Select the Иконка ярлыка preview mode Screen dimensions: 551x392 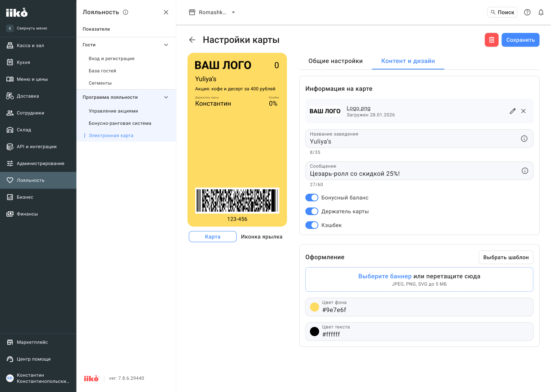pyautogui.click(x=262, y=237)
